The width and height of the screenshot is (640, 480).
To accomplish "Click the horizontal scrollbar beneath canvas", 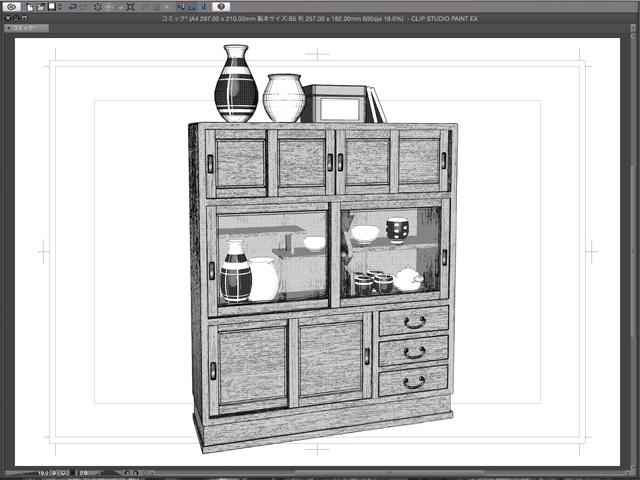I will point(388,473).
